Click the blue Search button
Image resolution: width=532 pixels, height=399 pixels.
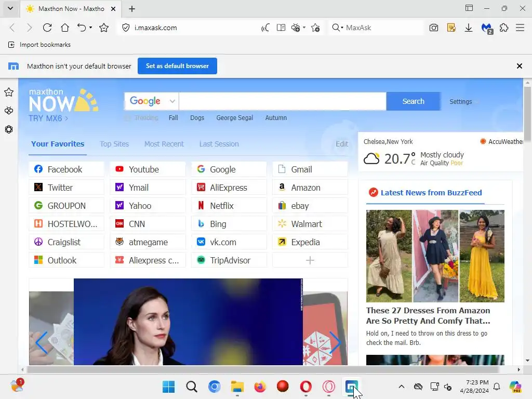coord(413,101)
